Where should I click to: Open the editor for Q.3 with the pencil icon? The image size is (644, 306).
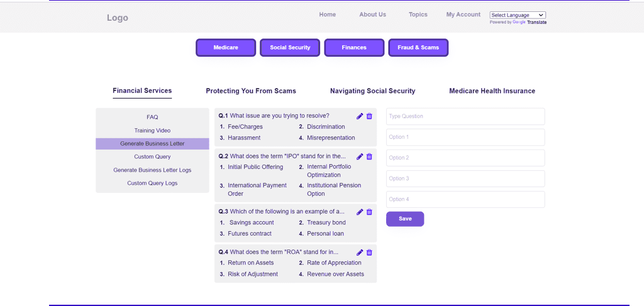click(360, 212)
